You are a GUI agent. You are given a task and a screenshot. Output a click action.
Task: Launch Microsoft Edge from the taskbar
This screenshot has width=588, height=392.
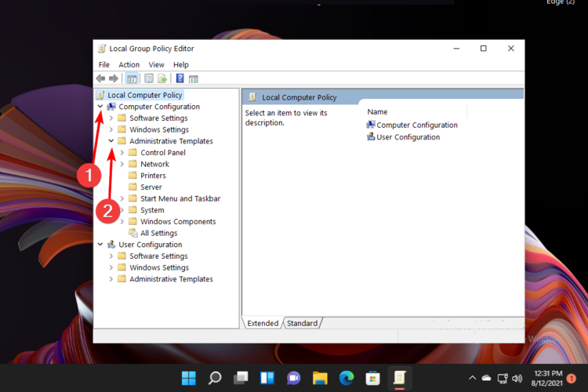coord(346,378)
